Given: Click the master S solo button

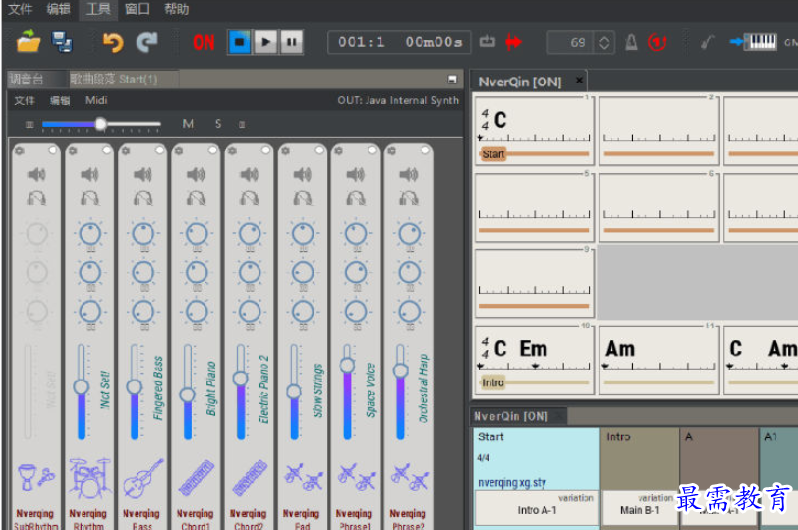Looking at the screenshot, I should click(x=218, y=124).
